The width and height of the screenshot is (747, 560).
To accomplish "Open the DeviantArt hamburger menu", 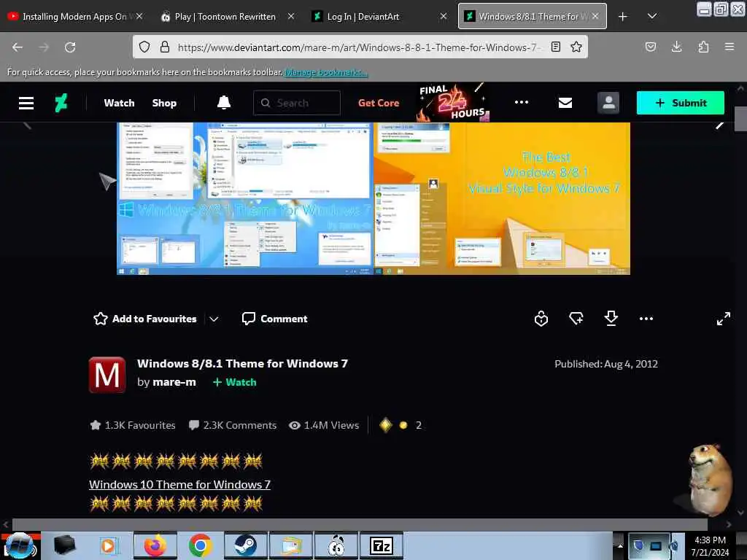I will (26, 103).
